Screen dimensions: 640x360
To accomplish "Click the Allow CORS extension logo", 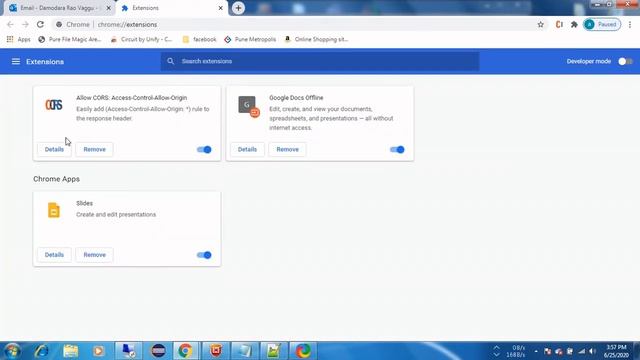I will [x=54, y=105].
